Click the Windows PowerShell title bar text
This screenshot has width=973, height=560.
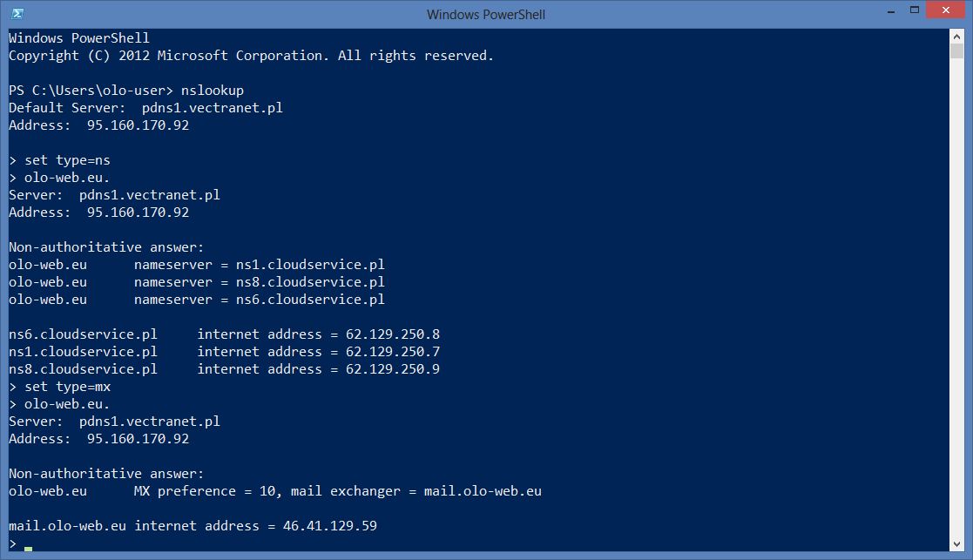pos(486,14)
